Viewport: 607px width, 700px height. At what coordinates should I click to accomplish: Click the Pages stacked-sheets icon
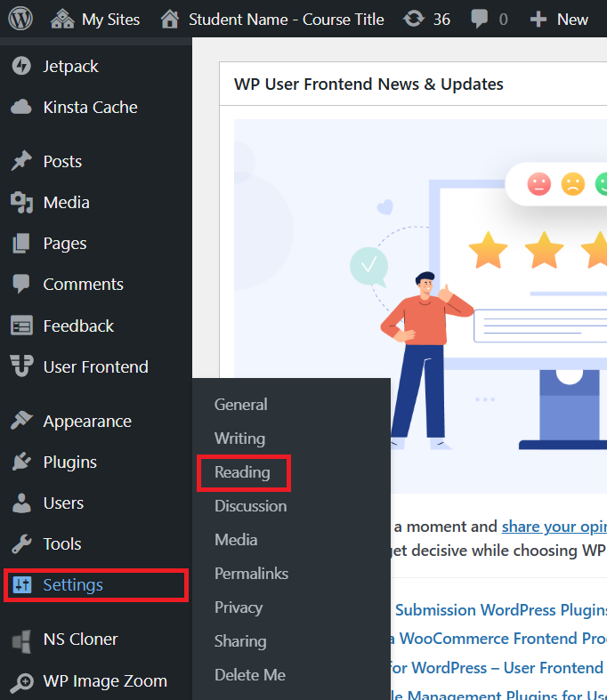21,244
